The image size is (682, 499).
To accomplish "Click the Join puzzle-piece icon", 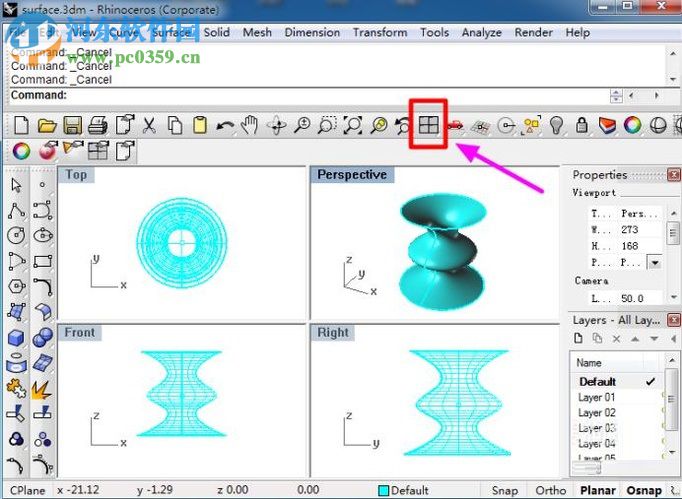I will [16, 388].
